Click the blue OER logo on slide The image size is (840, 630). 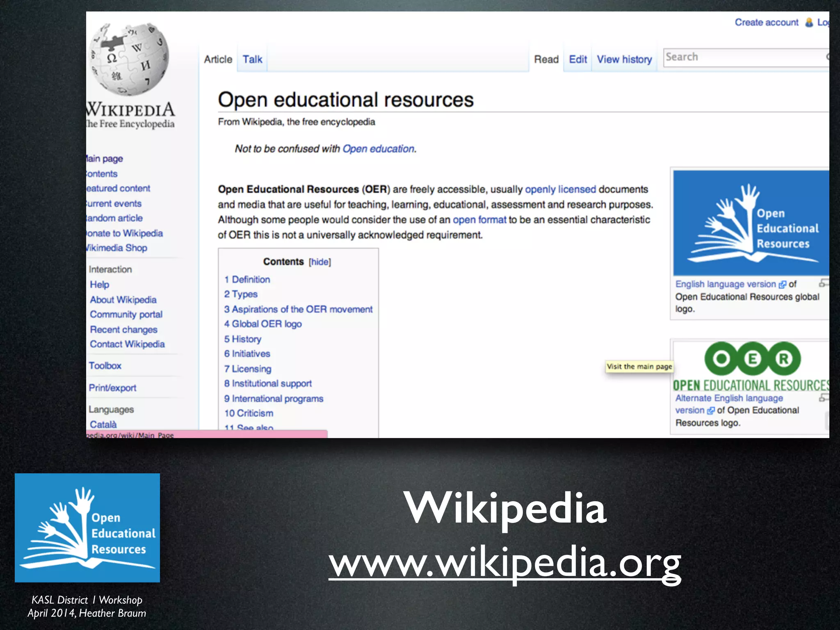click(87, 528)
